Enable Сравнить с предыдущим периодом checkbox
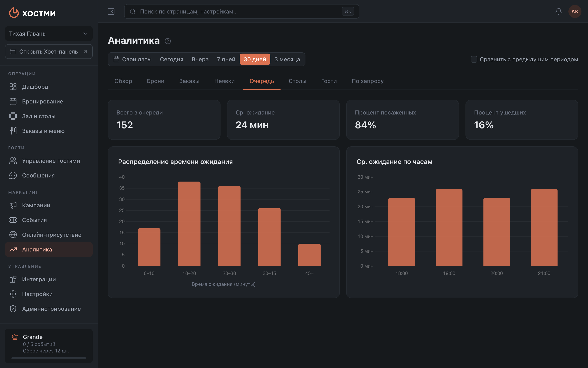 pyautogui.click(x=474, y=59)
